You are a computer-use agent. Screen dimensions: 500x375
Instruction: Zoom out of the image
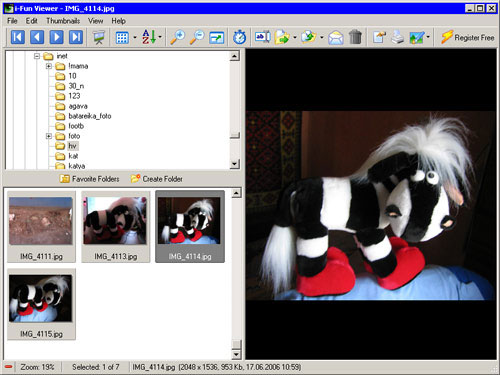197,37
